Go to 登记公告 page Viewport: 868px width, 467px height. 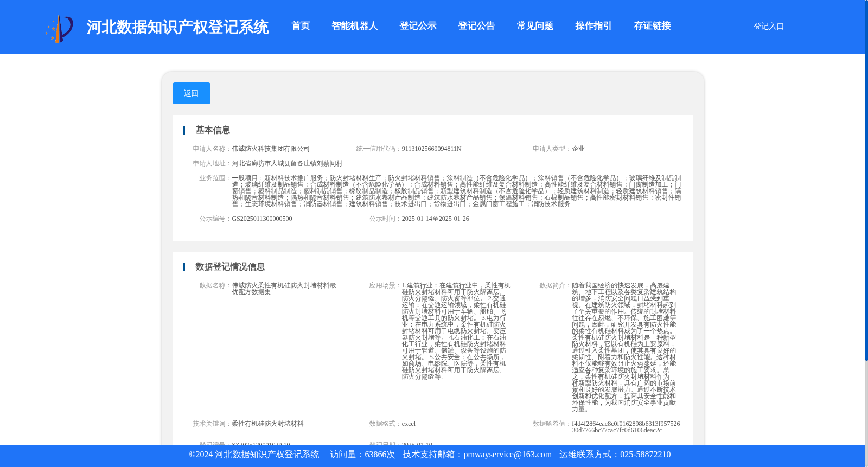[x=476, y=26]
